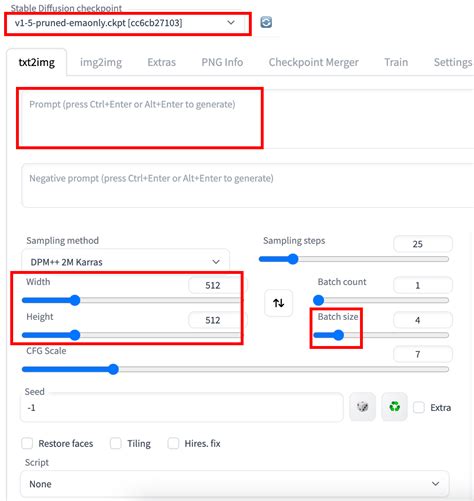Viewport: 474px width, 501px height.
Task: Swap width and height with arrows icon
Action: (x=279, y=303)
